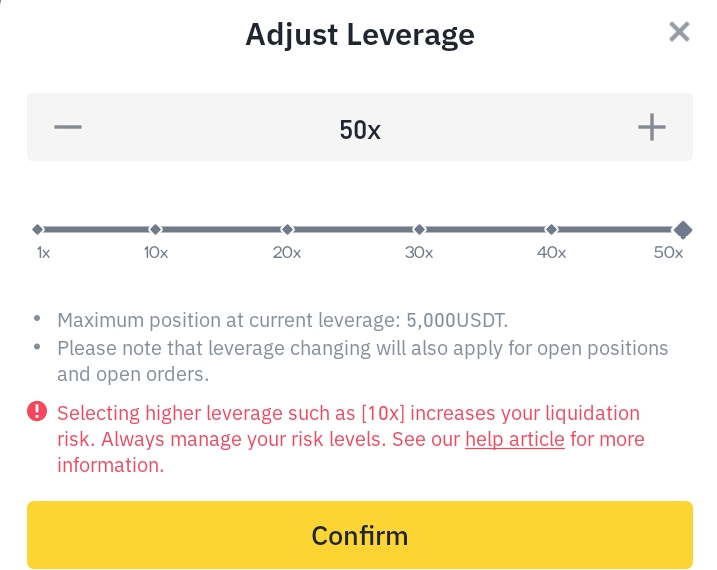This screenshot has height=570, width=717.
Task: Click the red warning exclamation icon
Action: point(37,411)
